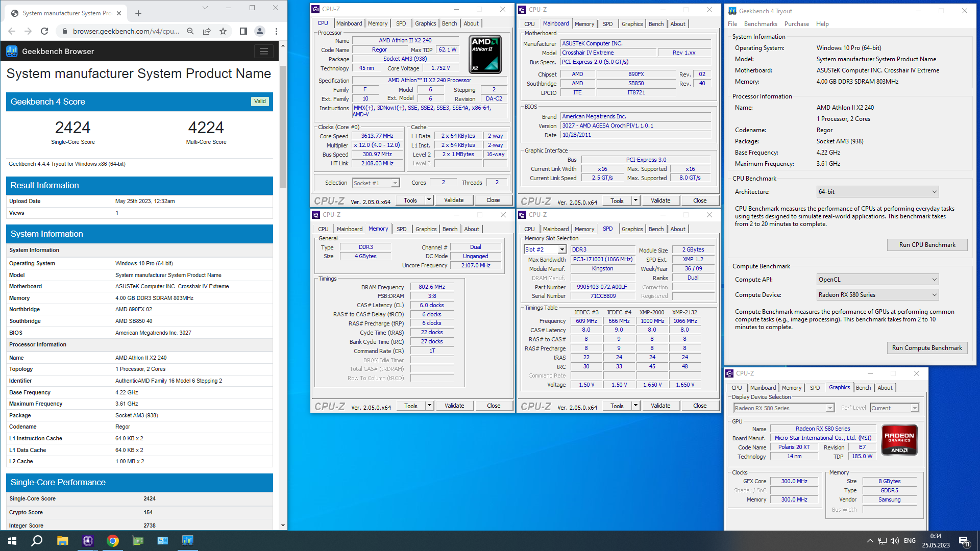Click Run Compute Benchmark button
980x551 pixels.
[927, 348]
